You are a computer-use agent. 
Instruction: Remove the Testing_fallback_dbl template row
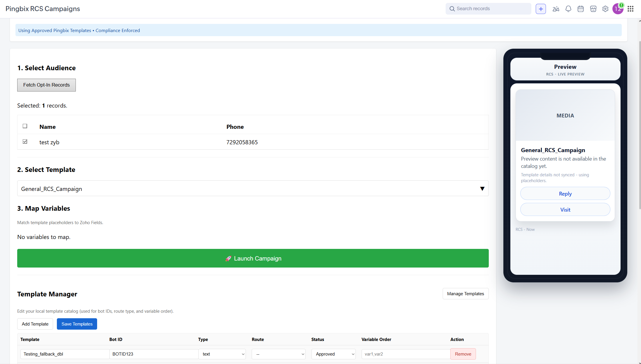click(x=463, y=354)
